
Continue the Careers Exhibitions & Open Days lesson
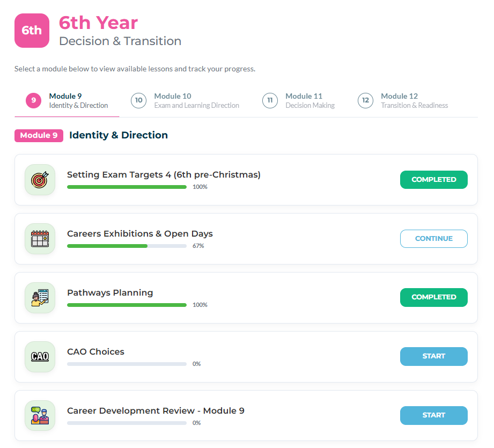click(x=434, y=239)
